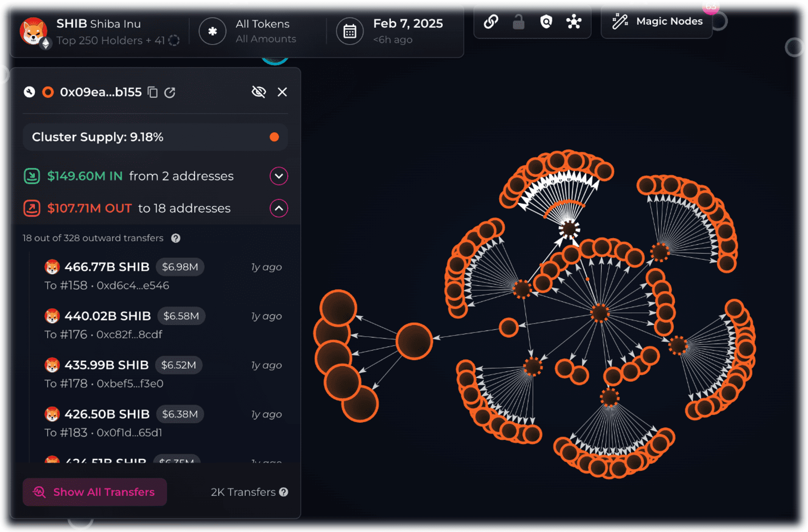Open the Feb 7, 2025 date selector
808x532 pixels.
[x=390, y=31]
